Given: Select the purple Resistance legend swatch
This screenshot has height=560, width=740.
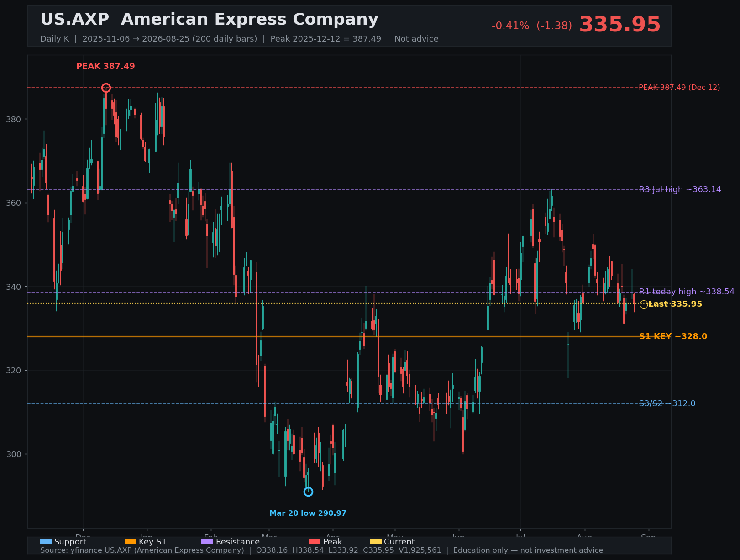Looking at the screenshot, I should 207,542.
